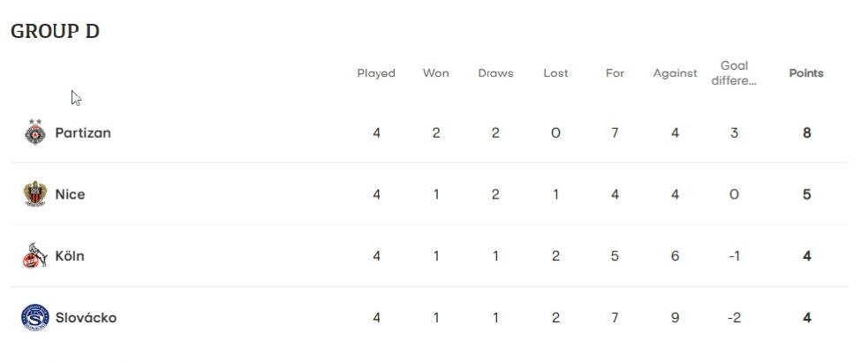This screenshot has height=363, width=868.
Task: Click the truncated Goal difference header
Action: [x=735, y=73]
